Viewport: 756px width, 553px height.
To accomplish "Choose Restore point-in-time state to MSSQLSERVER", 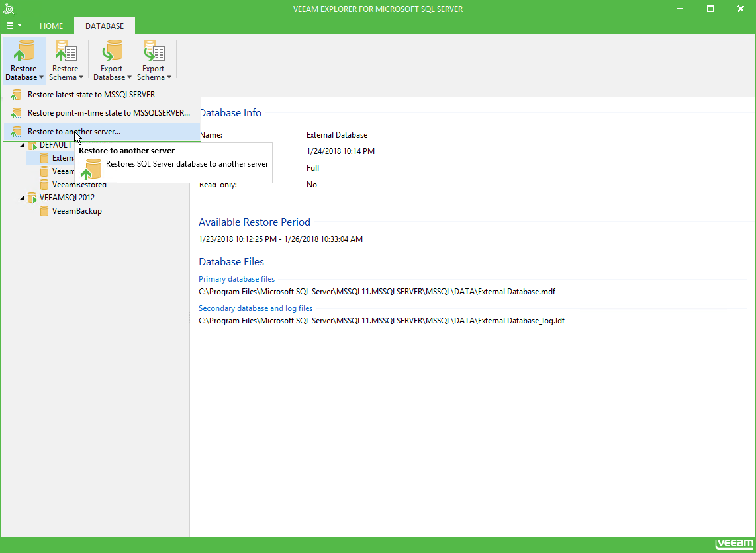I will [x=102, y=113].
